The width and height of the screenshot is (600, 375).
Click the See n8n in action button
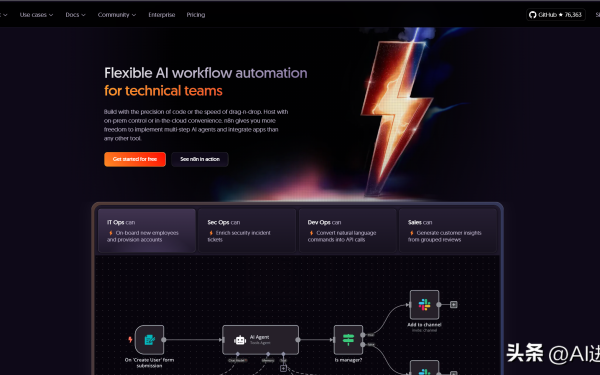(200, 159)
